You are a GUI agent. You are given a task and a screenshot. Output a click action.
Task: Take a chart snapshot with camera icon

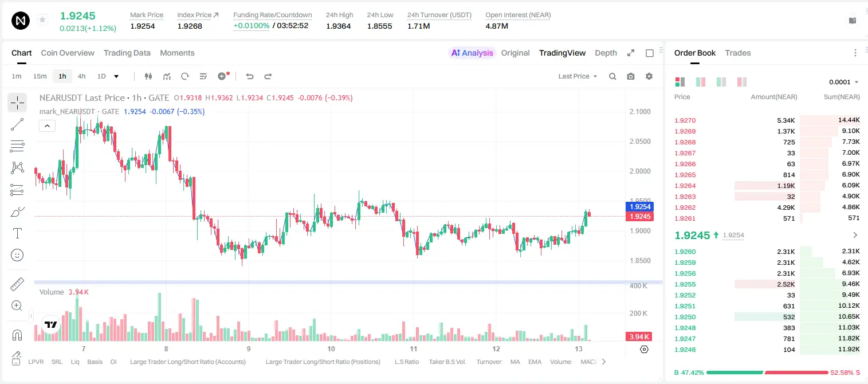click(631, 76)
